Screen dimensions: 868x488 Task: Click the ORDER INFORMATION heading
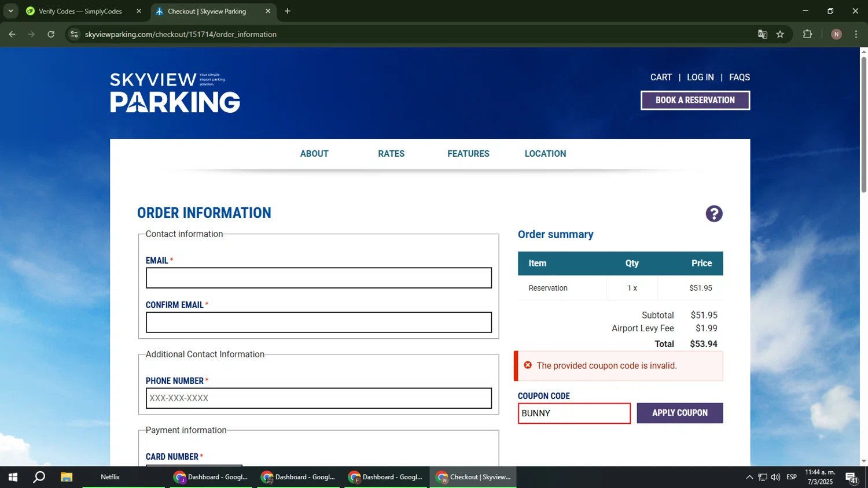click(204, 213)
